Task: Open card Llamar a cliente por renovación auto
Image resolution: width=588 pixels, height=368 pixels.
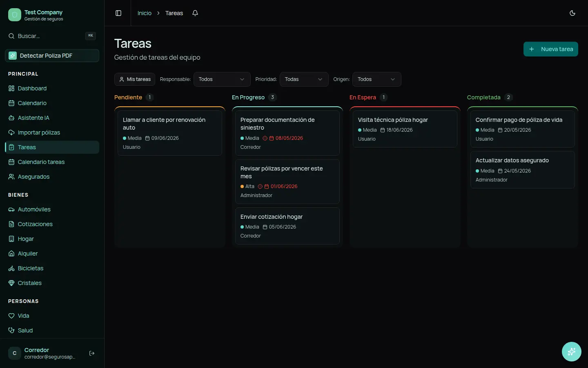Action: click(170, 133)
